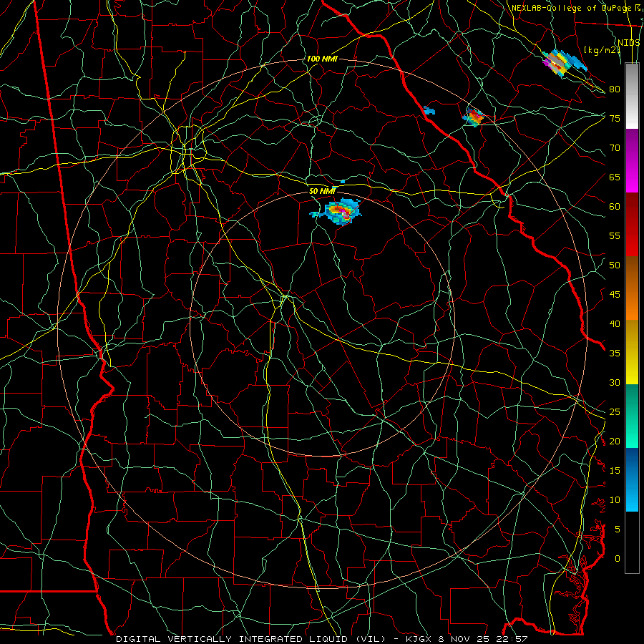This screenshot has width=644, height=644.
Task: Click the "50" value on the color scale
Action: 615,265
